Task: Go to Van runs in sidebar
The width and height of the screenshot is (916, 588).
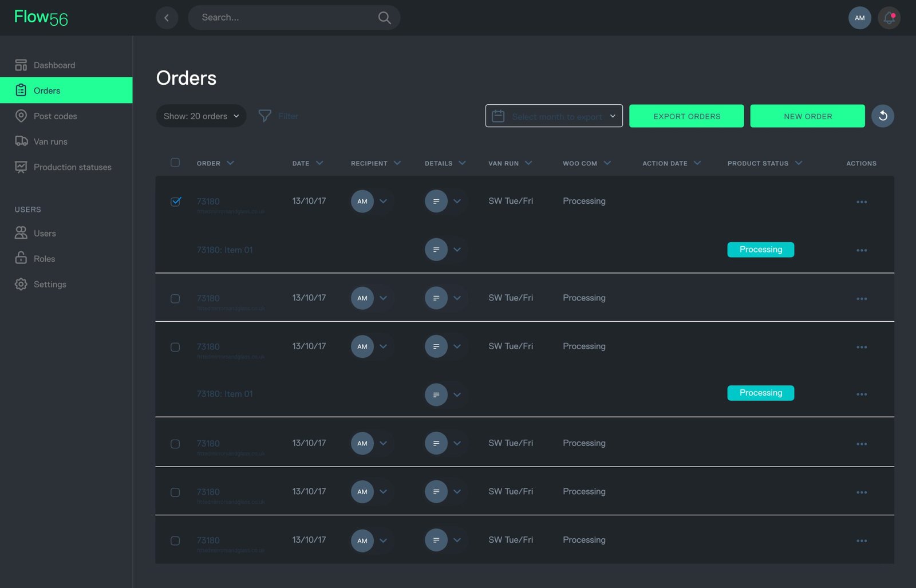Action: (50, 141)
